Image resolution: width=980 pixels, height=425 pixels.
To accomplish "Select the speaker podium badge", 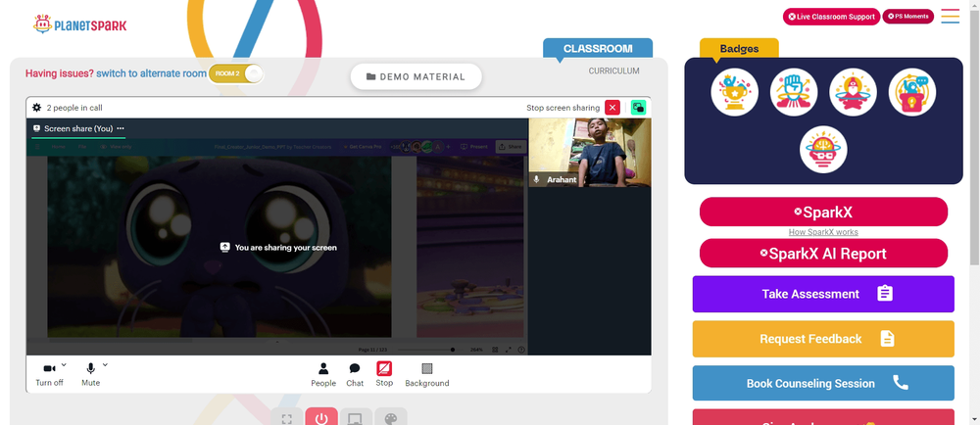I will (x=911, y=92).
